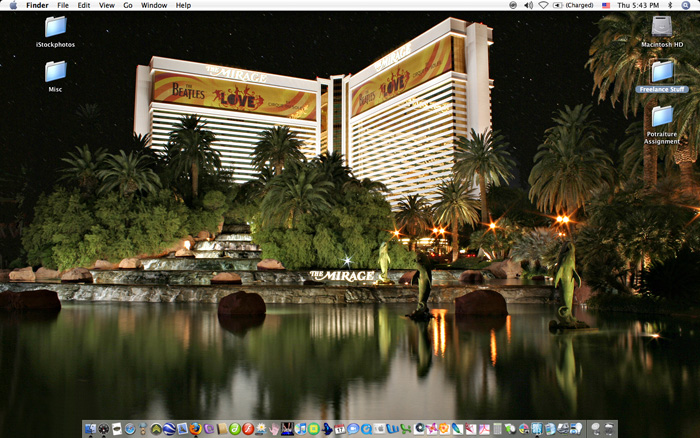Image resolution: width=700 pixels, height=438 pixels.
Task: Click the clock showing Thu 5:43 PM
Action: (638, 5)
